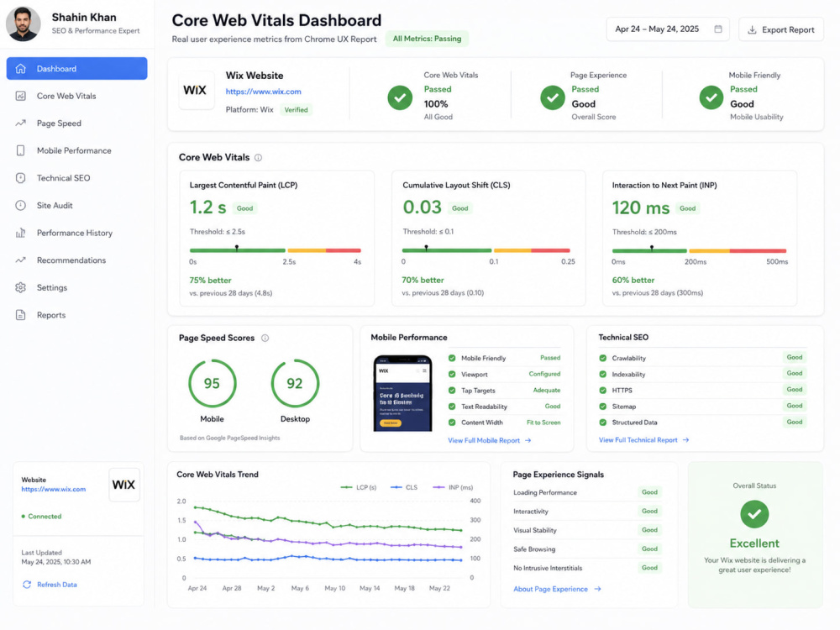Open the Apr 24 – May 24, 2025 date picker
Viewport: 840px width, 630px height.
[668, 29]
